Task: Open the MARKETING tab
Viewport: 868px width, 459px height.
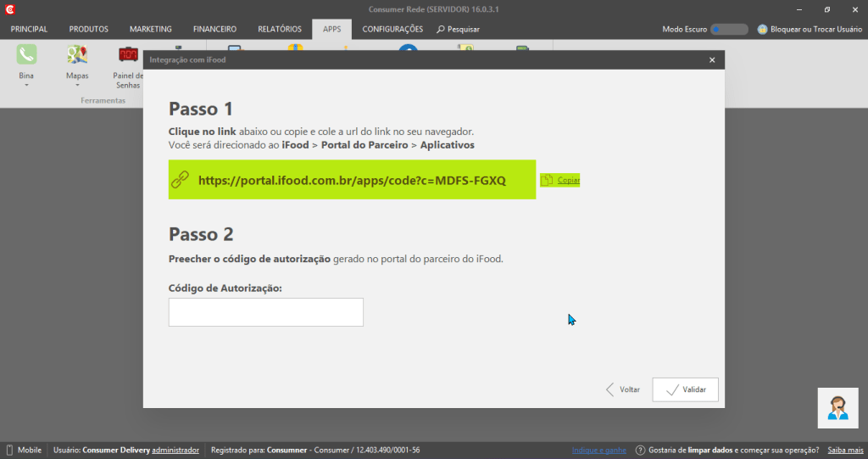Action: (151, 29)
